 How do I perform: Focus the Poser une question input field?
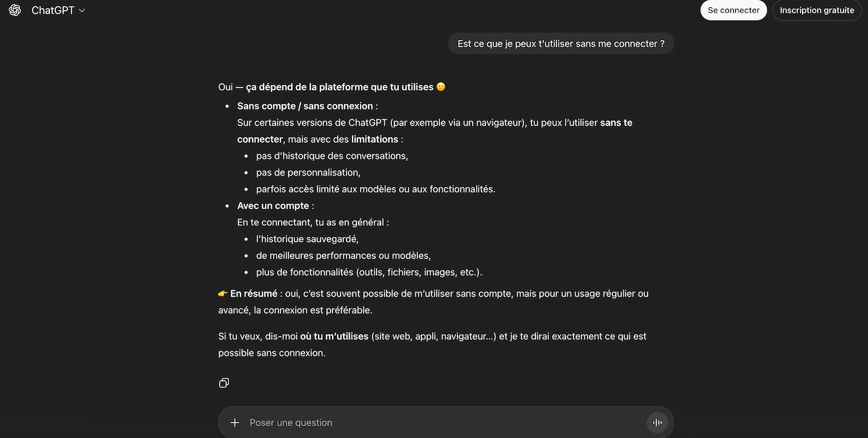pos(401,422)
